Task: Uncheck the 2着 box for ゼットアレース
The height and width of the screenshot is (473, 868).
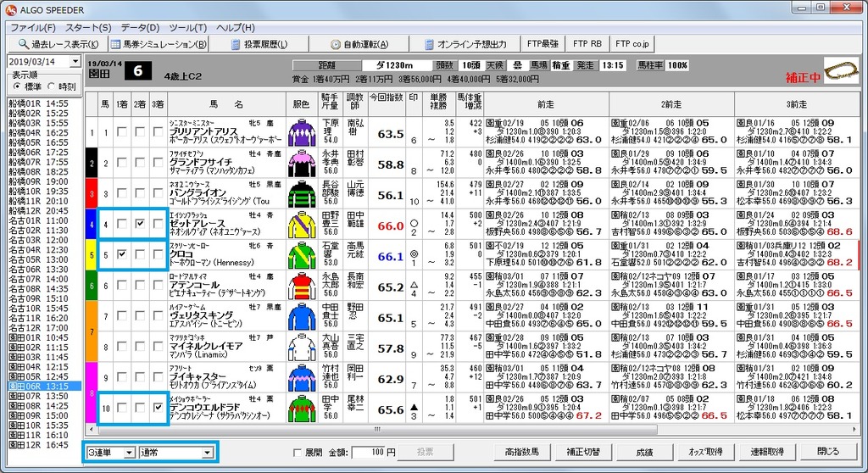Action: 140,224
